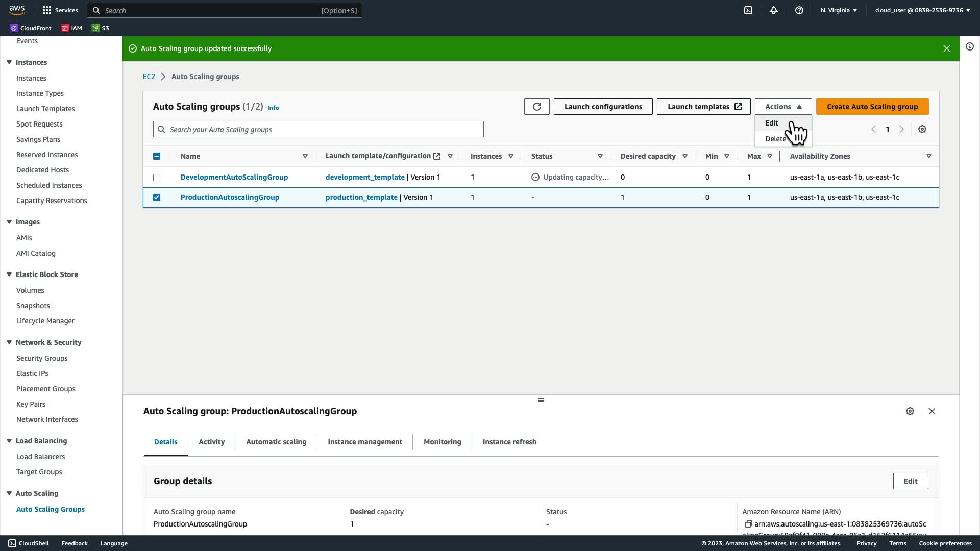Viewport: 980px width, 551px height.
Task: Uncheck the ProductionAutoscalingGroup row checkbox
Action: pos(157,197)
